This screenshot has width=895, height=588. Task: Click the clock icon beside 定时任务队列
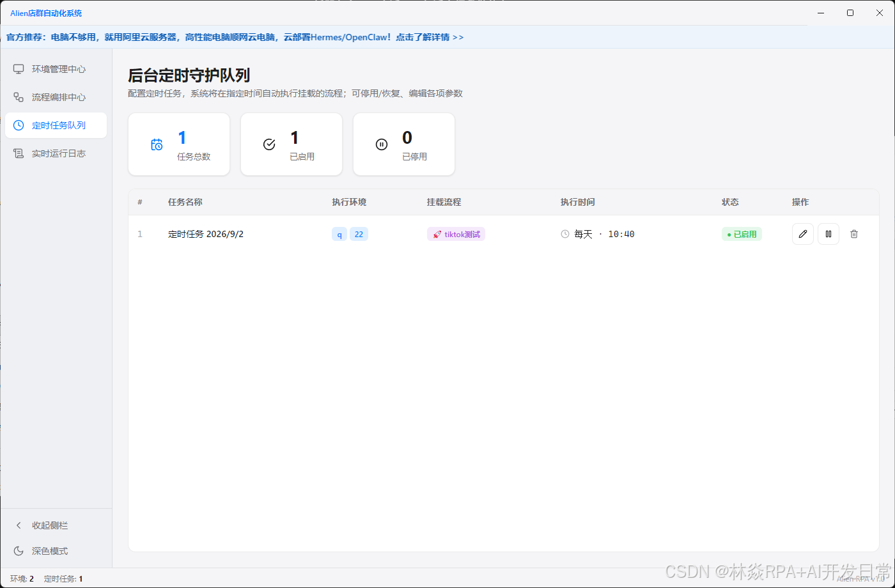coord(19,125)
